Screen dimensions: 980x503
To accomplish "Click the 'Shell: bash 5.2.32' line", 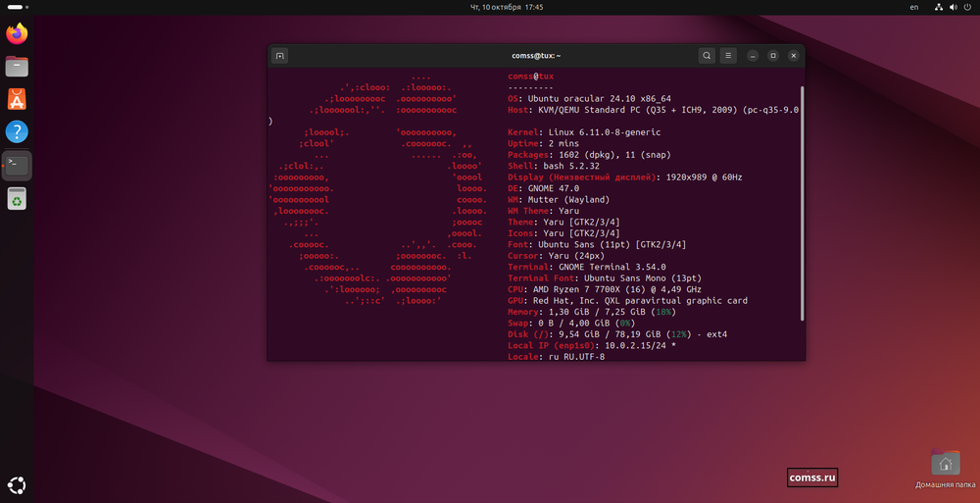I will coord(554,167).
